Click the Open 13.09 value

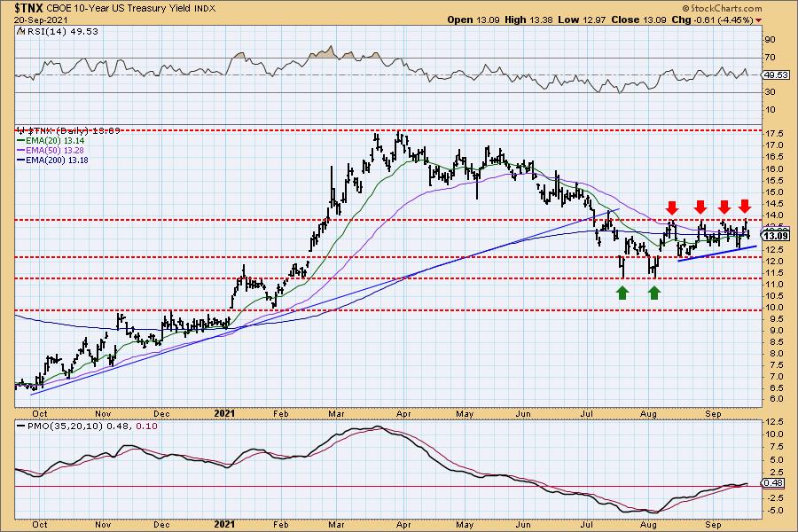tap(473, 20)
